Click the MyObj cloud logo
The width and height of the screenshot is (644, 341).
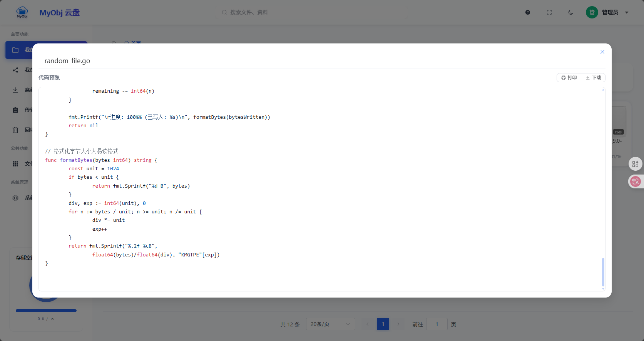(x=22, y=12)
